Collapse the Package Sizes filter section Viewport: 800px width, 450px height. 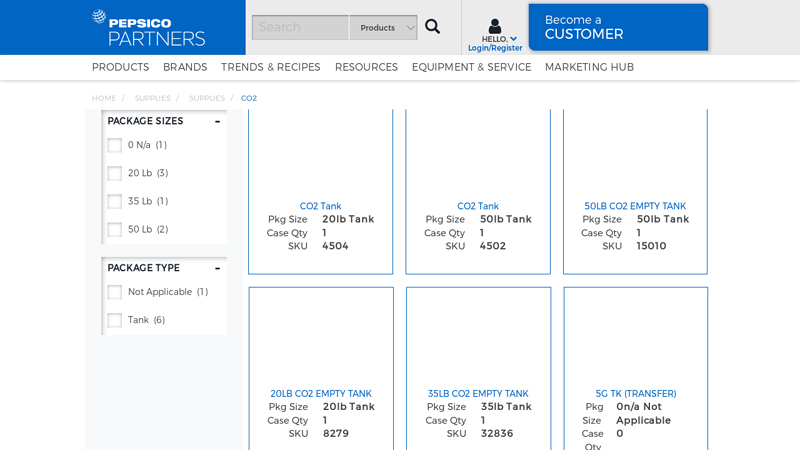(217, 121)
